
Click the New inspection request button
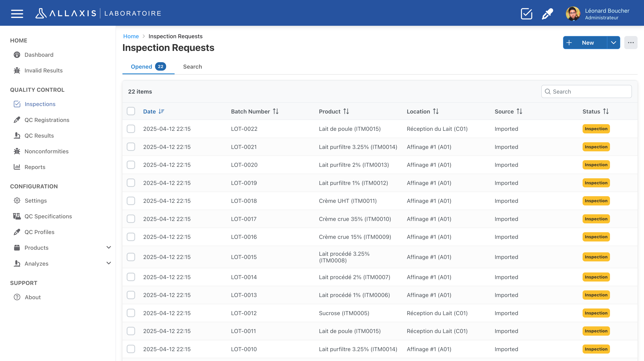585,43
